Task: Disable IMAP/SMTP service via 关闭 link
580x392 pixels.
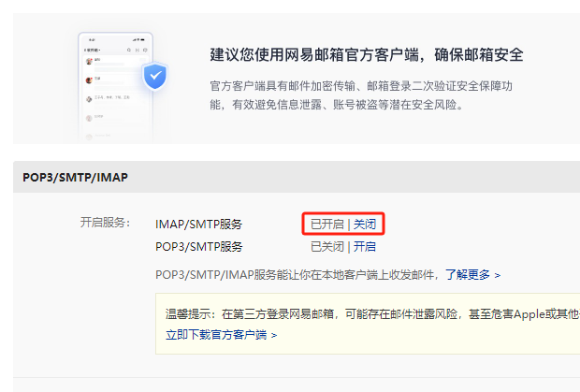Action: (x=365, y=225)
